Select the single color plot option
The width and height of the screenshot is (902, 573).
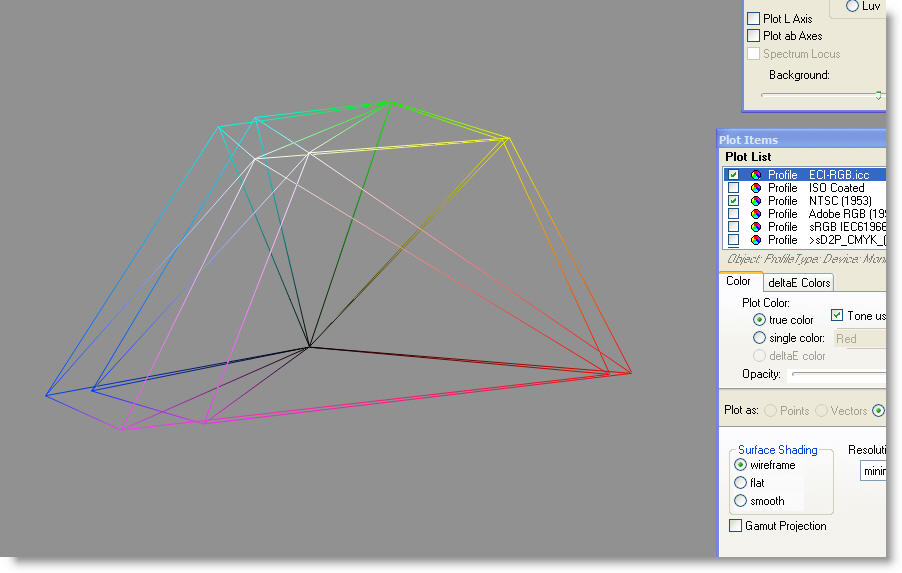(760, 338)
